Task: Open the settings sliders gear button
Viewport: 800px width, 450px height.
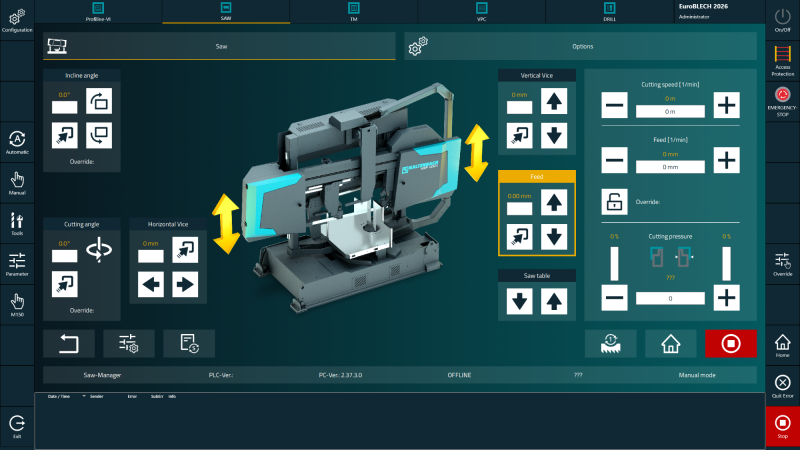Action: [x=129, y=343]
